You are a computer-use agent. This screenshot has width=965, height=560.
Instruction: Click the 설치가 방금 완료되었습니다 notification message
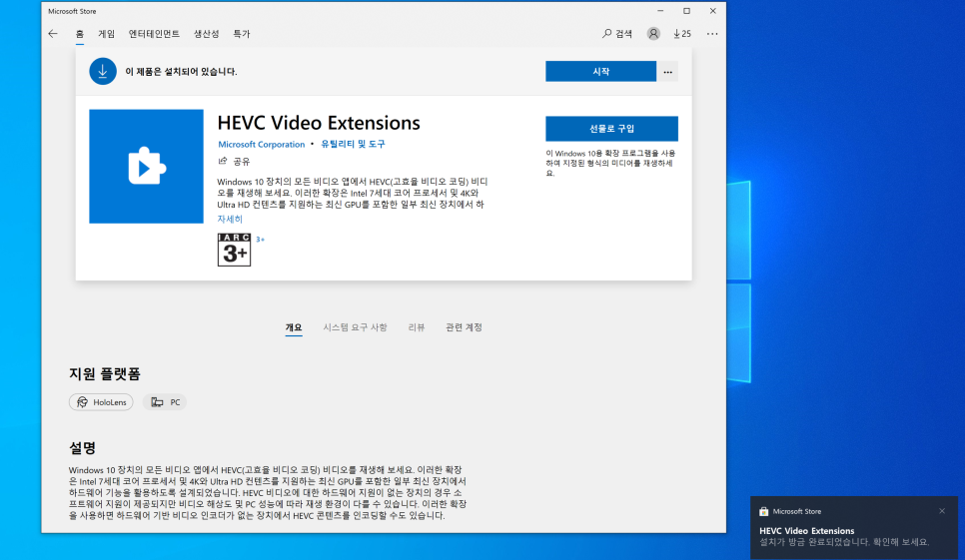[844, 542]
